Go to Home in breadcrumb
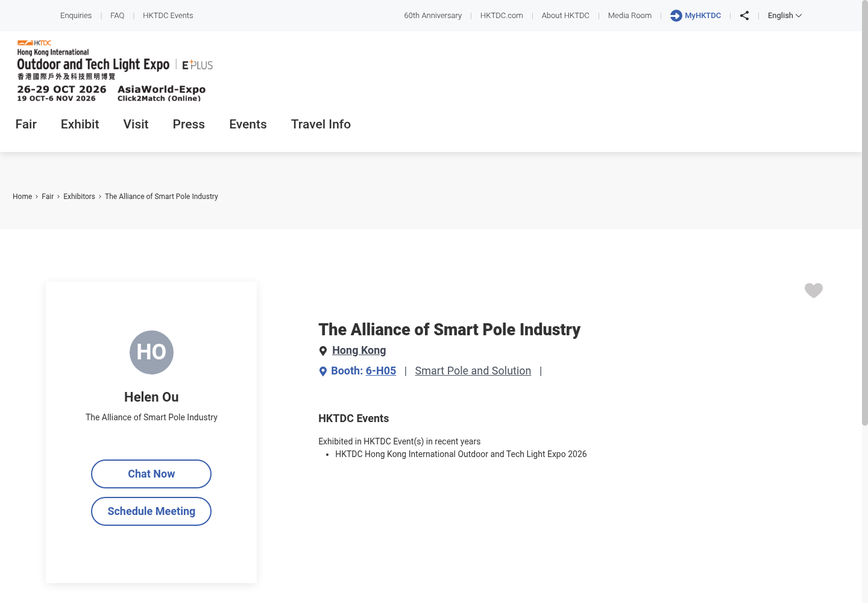The height and width of the screenshot is (603, 868). coord(22,197)
